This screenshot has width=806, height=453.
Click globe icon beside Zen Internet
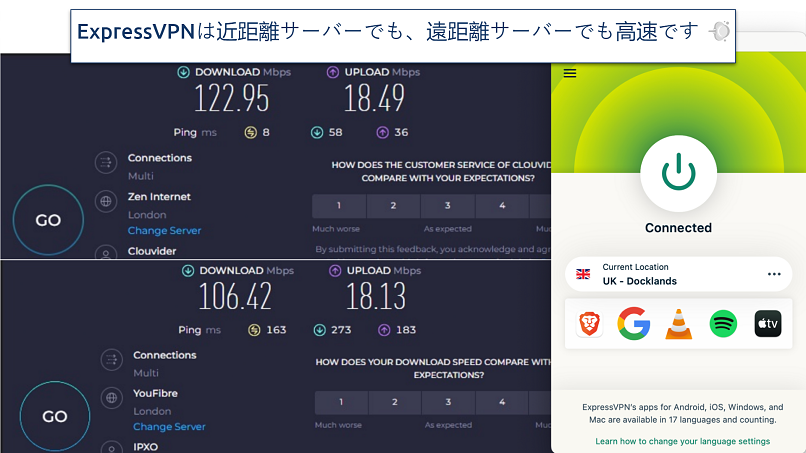pyautogui.click(x=106, y=201)
